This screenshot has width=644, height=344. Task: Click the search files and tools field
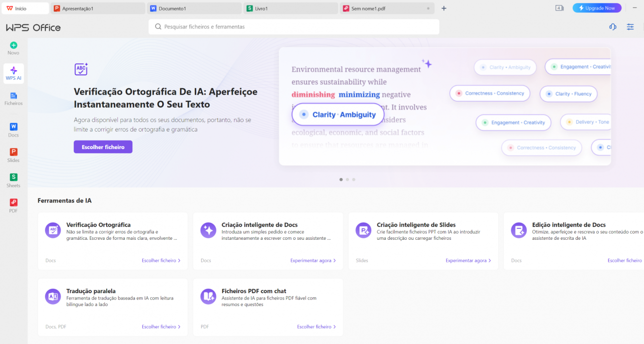pos(294,27)
